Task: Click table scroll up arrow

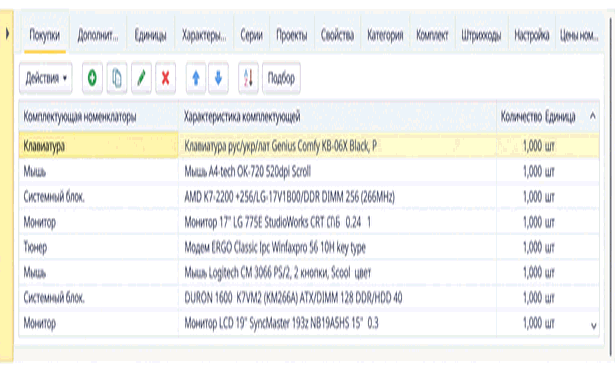Action: (x=593, y=116)
